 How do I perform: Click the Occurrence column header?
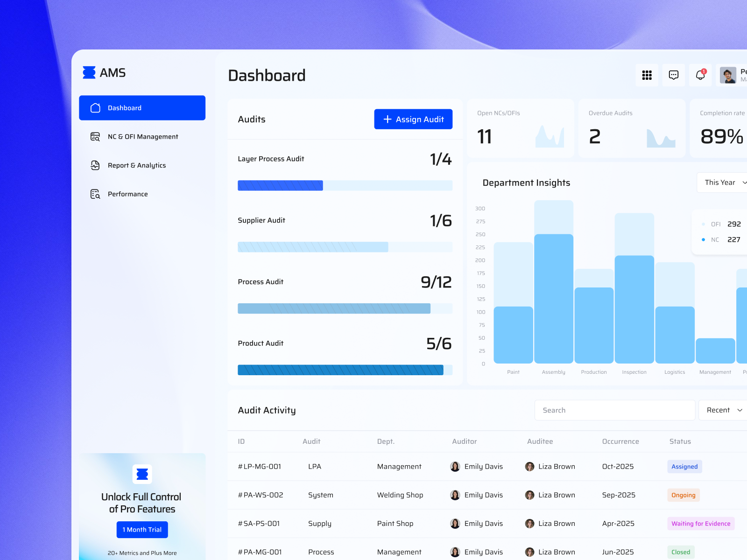pos(620,441)
